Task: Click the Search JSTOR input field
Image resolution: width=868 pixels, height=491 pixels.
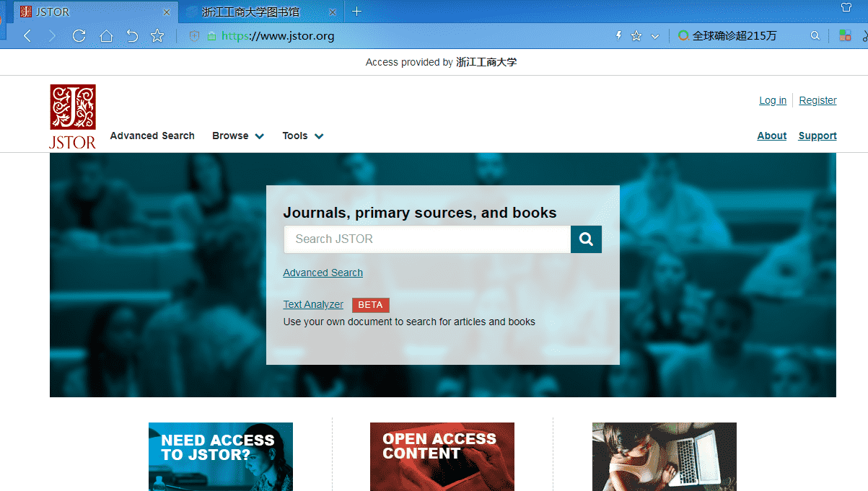Action: (427, 239)
